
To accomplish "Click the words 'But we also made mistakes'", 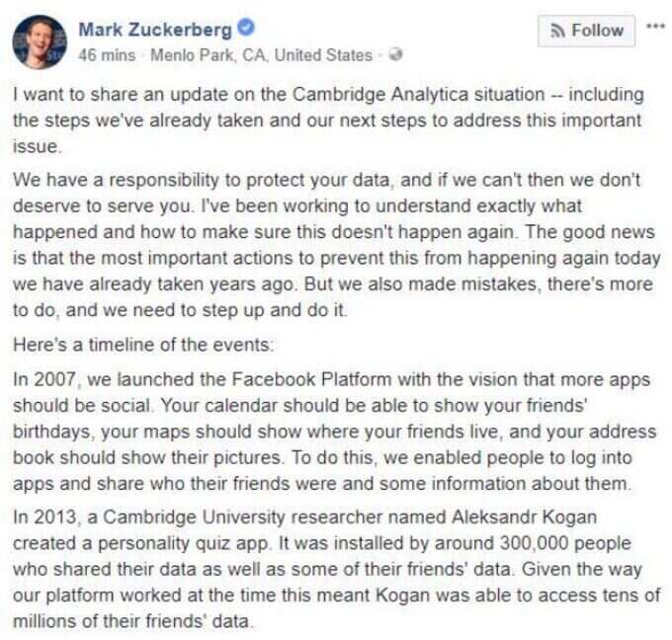I will click(420, 284).
